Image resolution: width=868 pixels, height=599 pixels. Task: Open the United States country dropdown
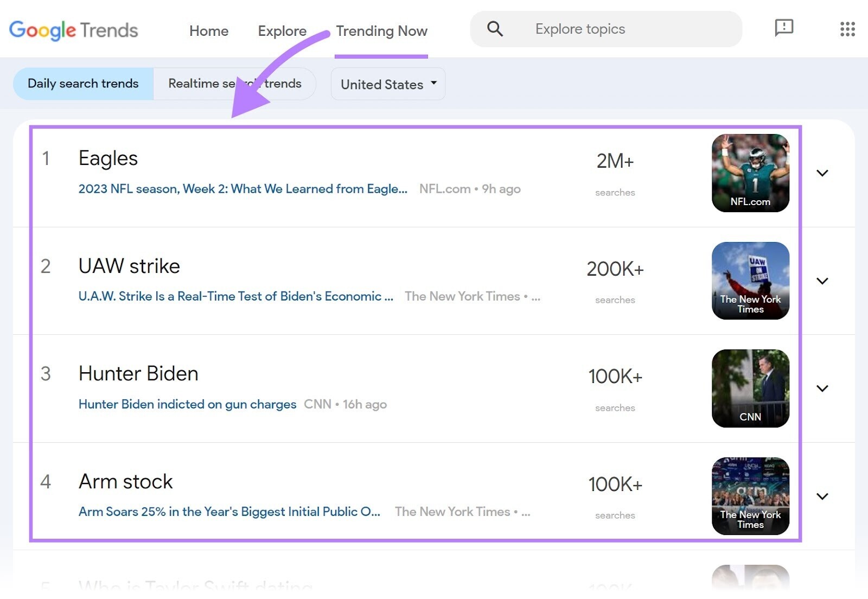pyautogui.click(x=388, y=84)
